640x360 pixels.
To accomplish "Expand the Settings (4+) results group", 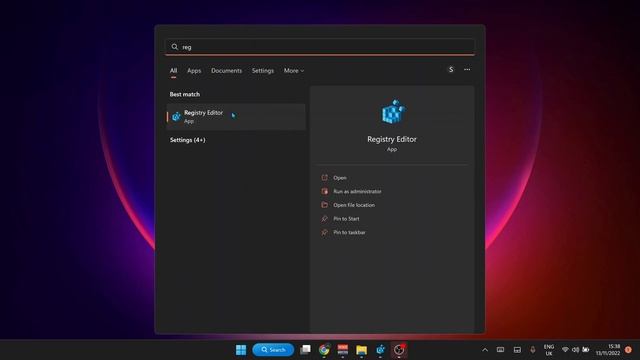I will coord(188,140).
